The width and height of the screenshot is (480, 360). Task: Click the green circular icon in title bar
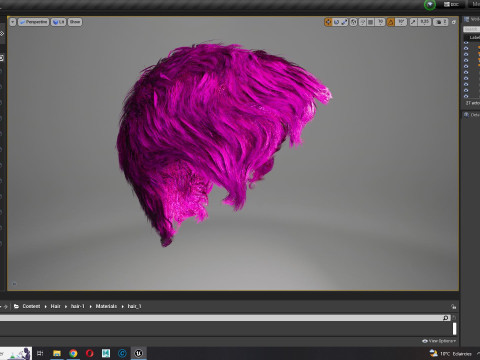point(430,5)
